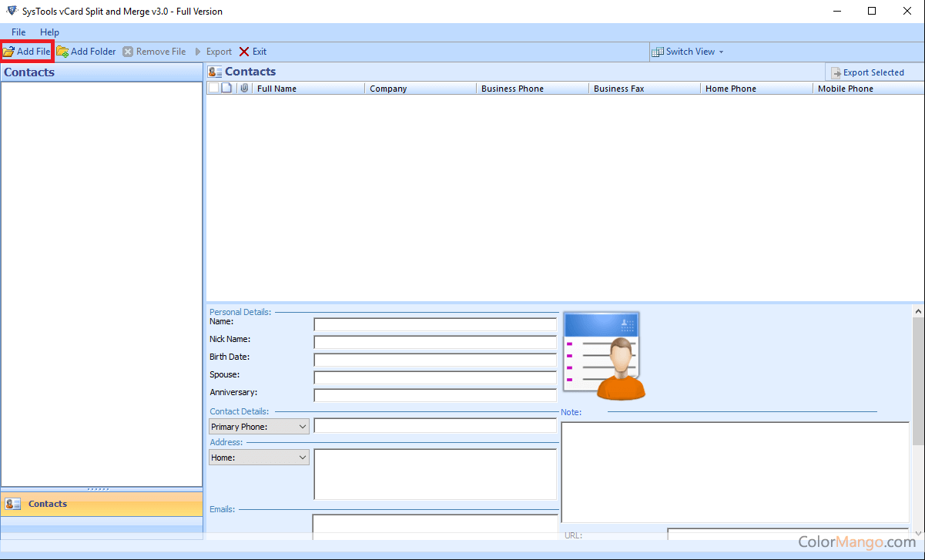Click the Business Fax column header

(645, 89)
